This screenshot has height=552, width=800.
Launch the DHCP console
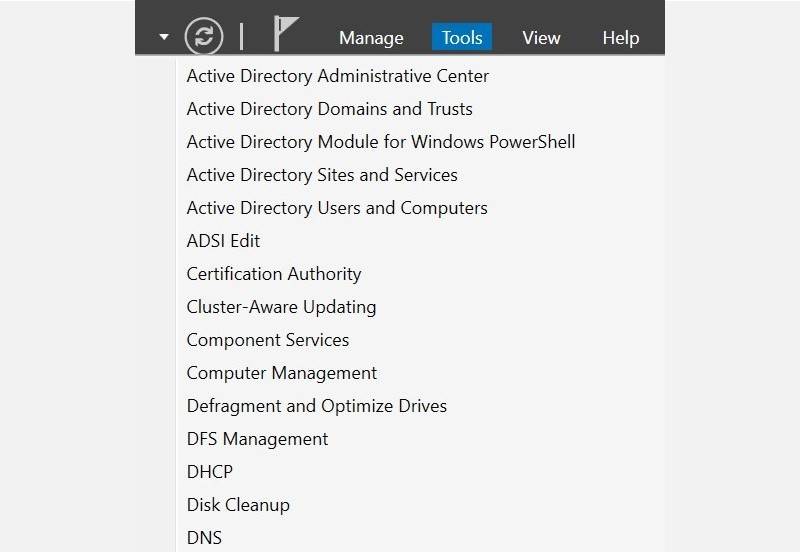pyautogui.click(x=210, y=472)
